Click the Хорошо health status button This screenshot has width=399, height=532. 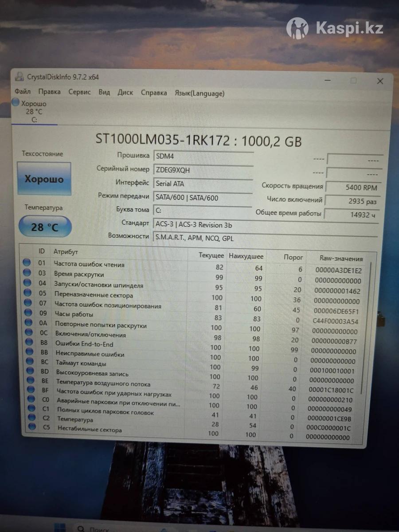[x=44, y=179]
